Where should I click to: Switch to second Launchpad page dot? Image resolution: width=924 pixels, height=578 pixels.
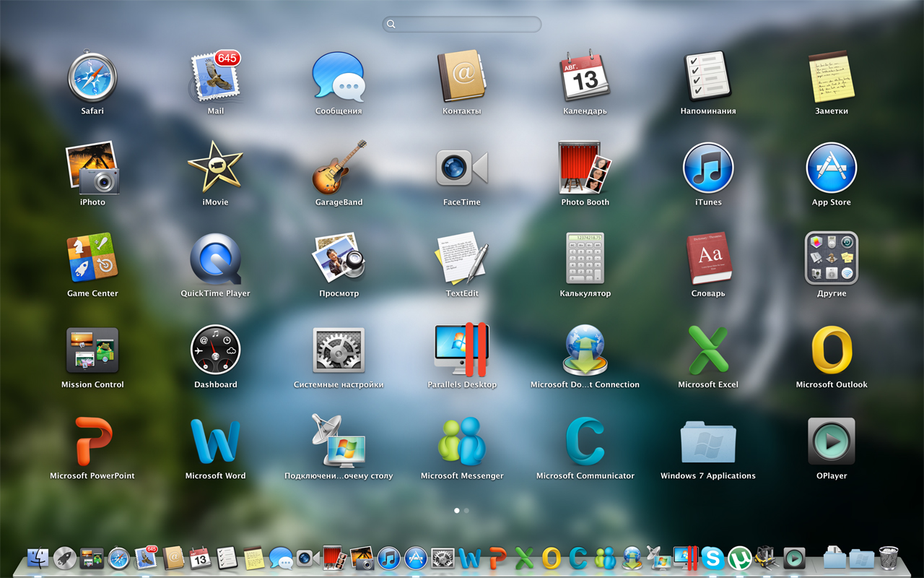click(x=466, y=510)
